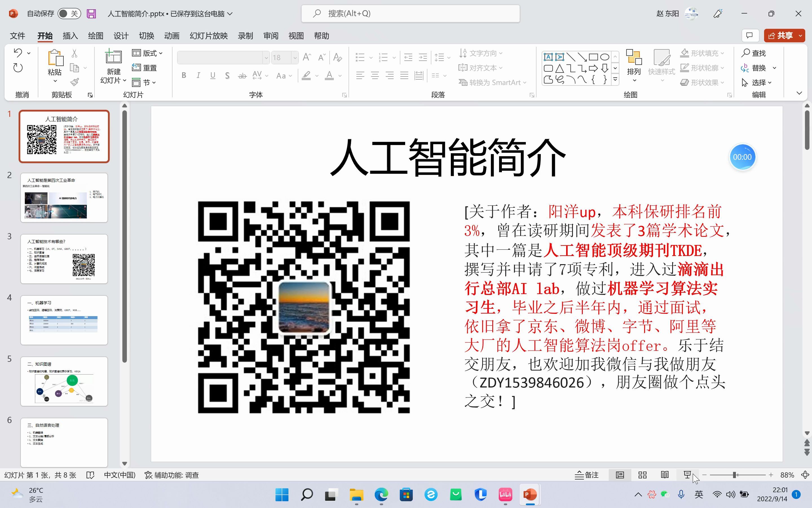
Task: Open the Animations (动画) tab
Action: tap(171, 36)
